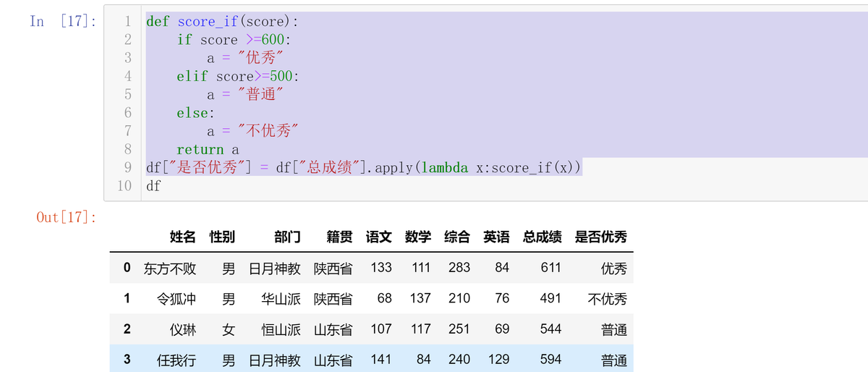Click the 是否优秀 column header

pos(601,237)
